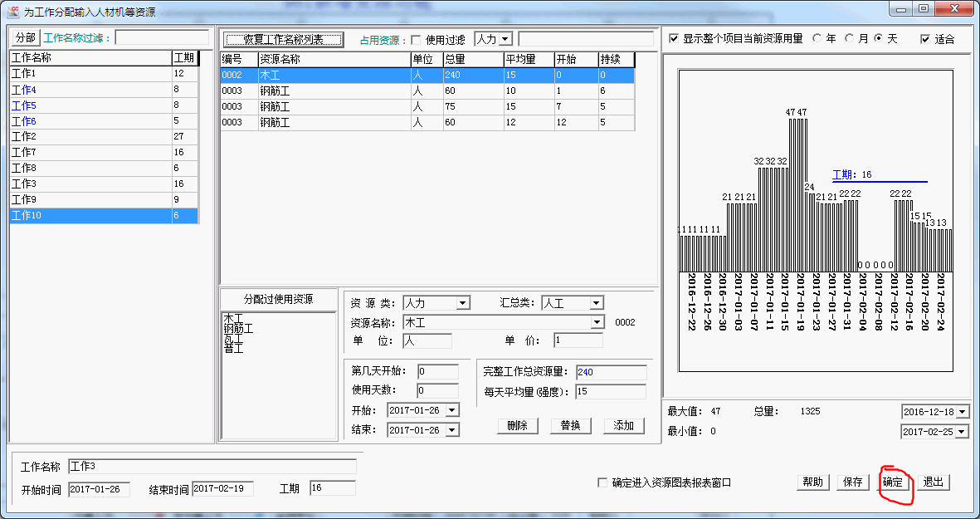
Task: Uncheck the 适合 checkbox
Action: (925, 39)
